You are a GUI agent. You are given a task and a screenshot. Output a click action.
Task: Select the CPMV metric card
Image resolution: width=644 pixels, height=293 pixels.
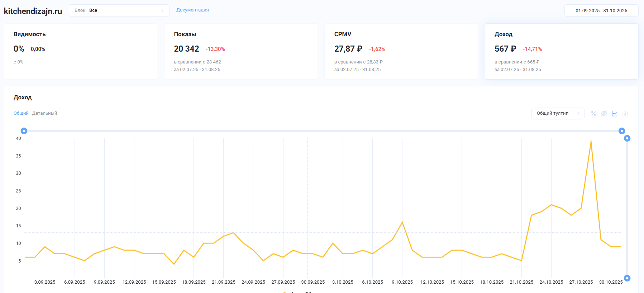401,51
